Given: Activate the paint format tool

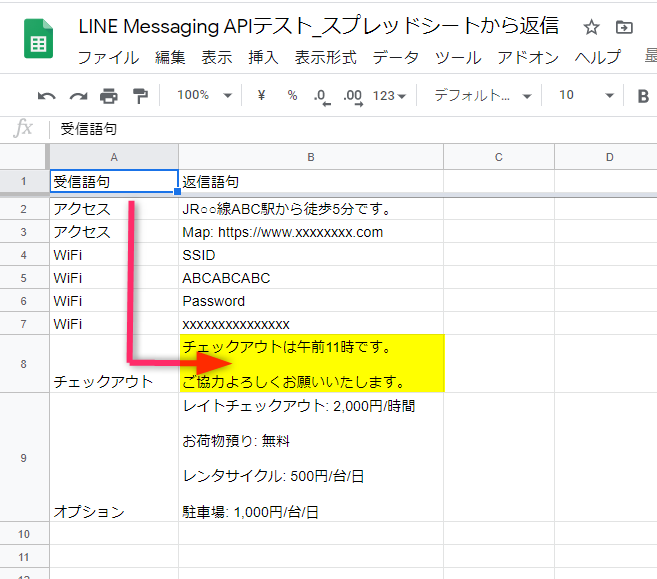Looking at the screenshot, I should (140, 96).
